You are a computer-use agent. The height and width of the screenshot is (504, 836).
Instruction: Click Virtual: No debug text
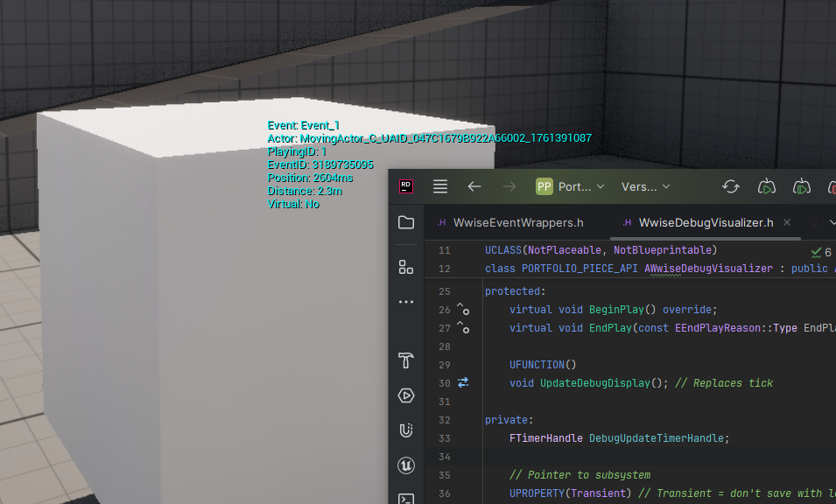[x=293, y=204]
